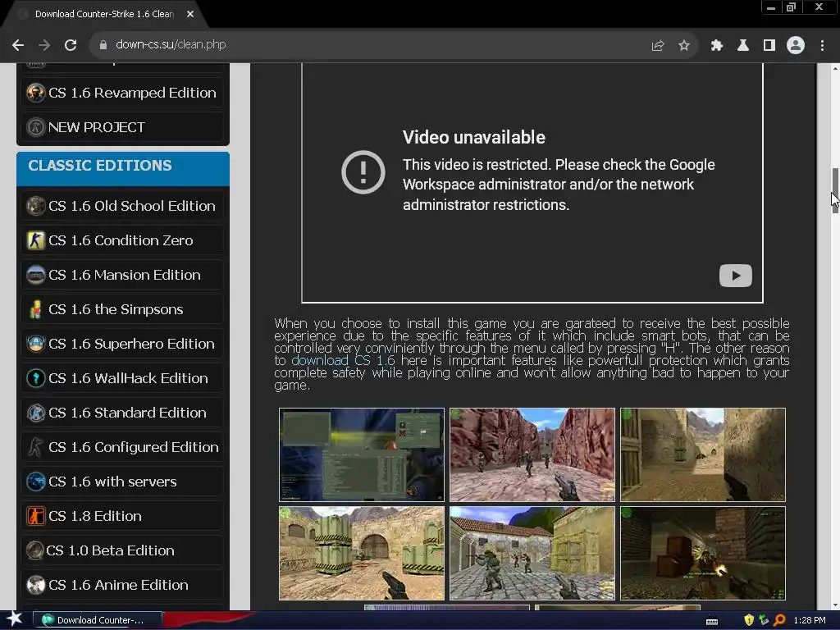Click the CS 1.6 Revamped Edition icon

(x=35, y=93)
